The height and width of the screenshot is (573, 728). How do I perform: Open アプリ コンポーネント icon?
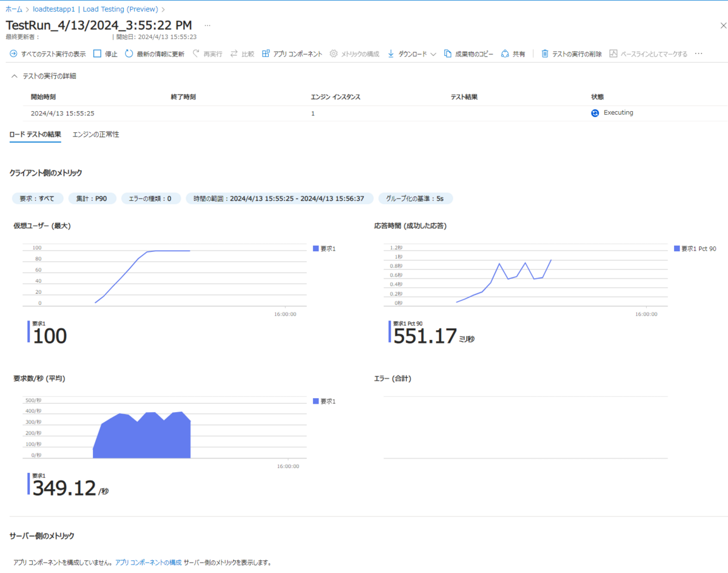[266, 54]
